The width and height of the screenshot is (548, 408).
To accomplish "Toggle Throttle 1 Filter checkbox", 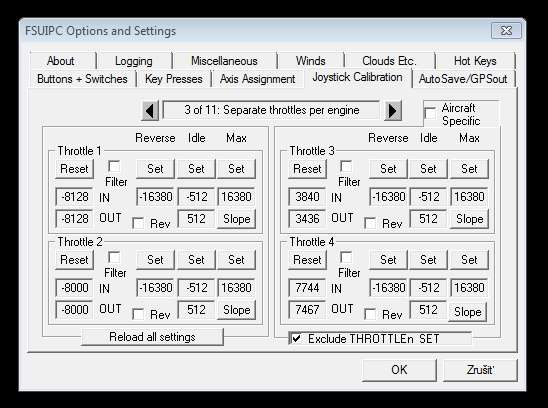I will point(114,166).
